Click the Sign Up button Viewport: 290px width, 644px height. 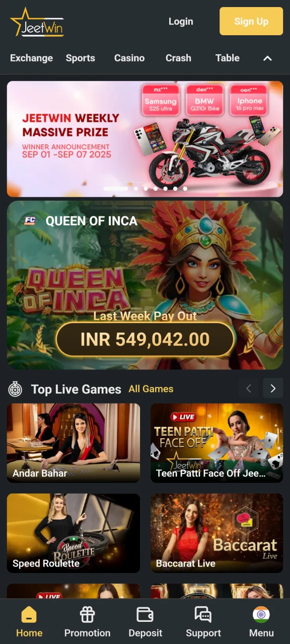pyautogui.click(x=251, y=21)
